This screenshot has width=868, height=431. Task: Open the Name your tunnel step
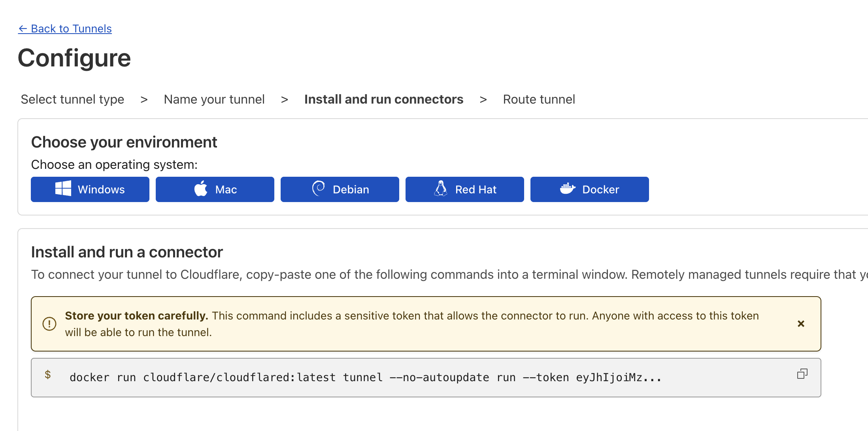(x=214, y=99)
